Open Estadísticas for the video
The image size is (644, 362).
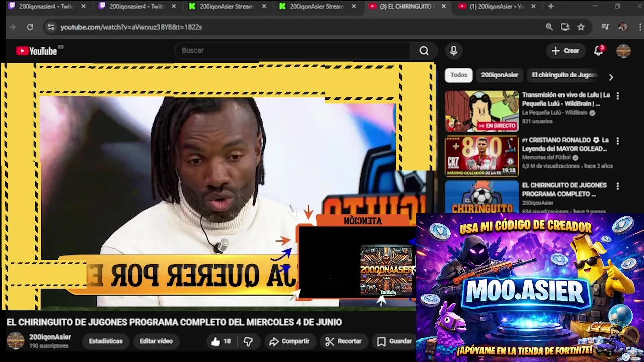[106, 341]
